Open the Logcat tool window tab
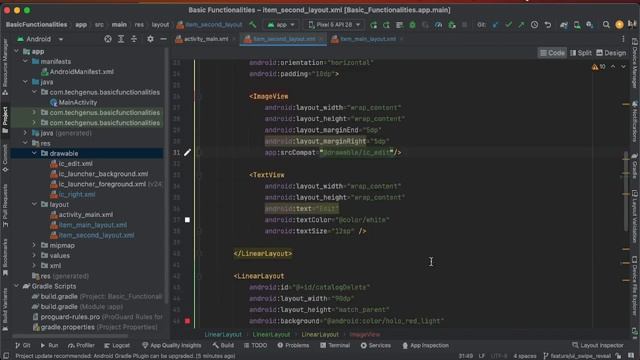Viewport: 640px width, 360px height. (x=117, y=345)
